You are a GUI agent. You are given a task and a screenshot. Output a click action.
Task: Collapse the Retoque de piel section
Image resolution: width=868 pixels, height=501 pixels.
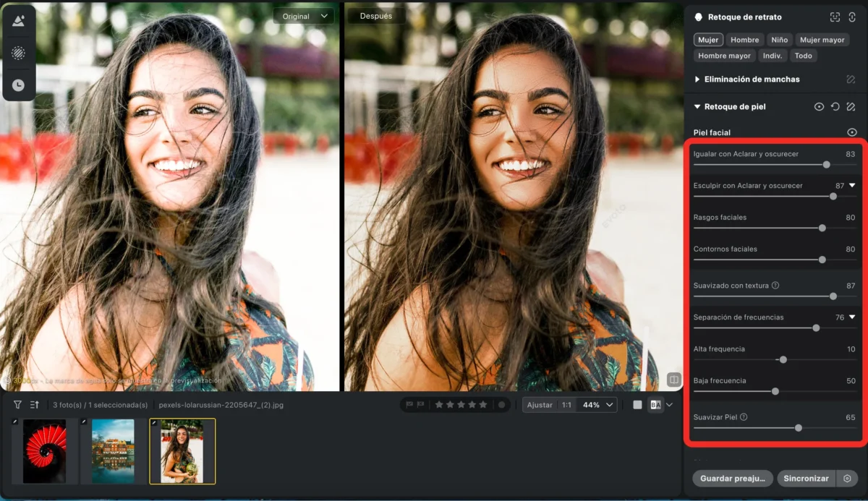pyautogui.click(x=697, y=107)
